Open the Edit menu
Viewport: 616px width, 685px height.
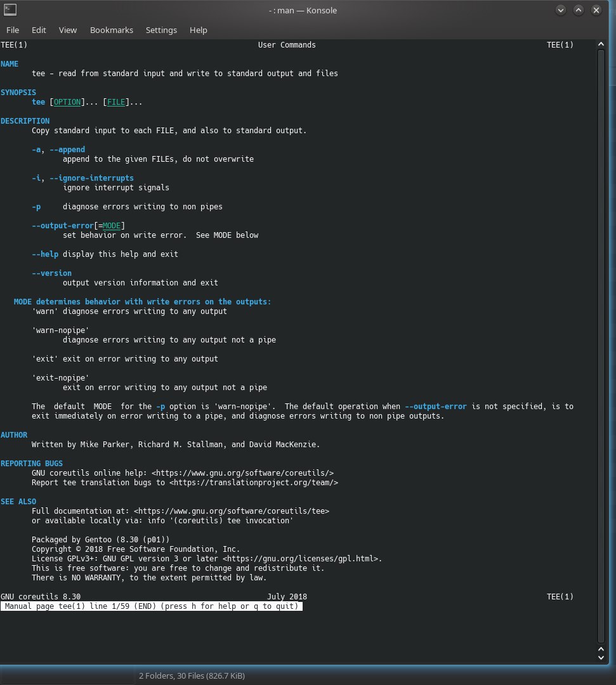(39, 30)
